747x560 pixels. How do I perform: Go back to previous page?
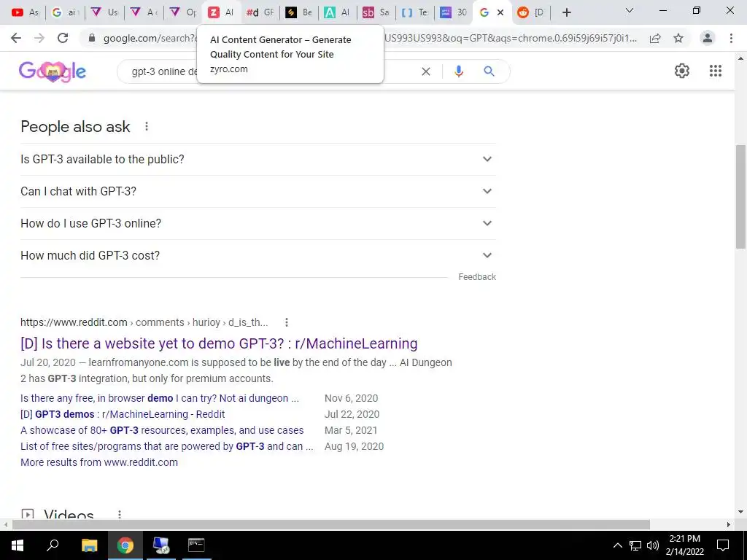click(16, 38)
